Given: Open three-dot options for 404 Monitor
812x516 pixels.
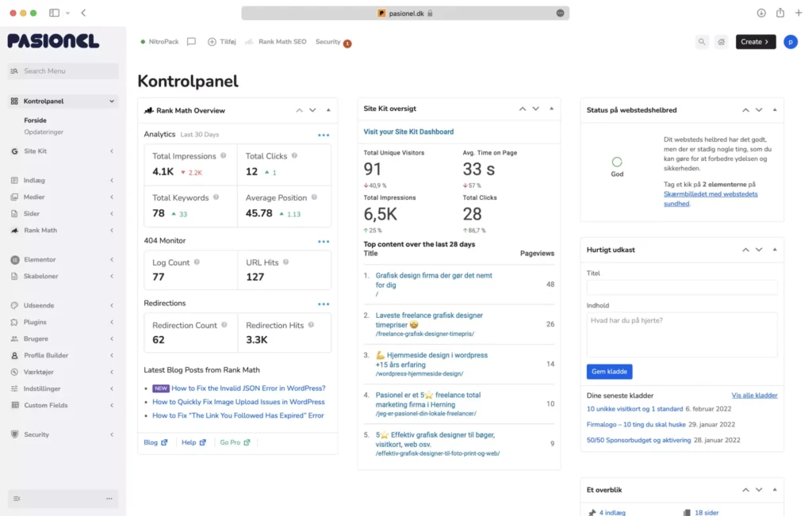Looking at the screenshot, I should tap(324, 241).
